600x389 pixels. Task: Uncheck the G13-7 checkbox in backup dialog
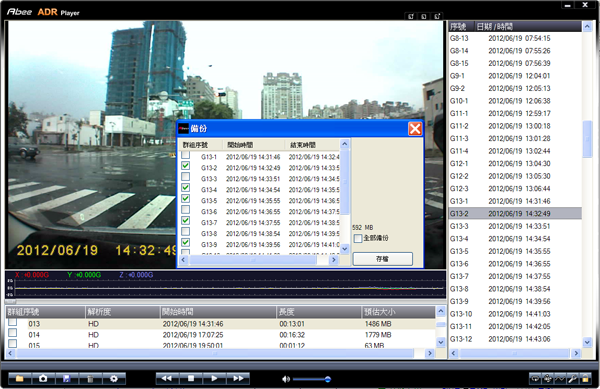click(x=186, y=220)
